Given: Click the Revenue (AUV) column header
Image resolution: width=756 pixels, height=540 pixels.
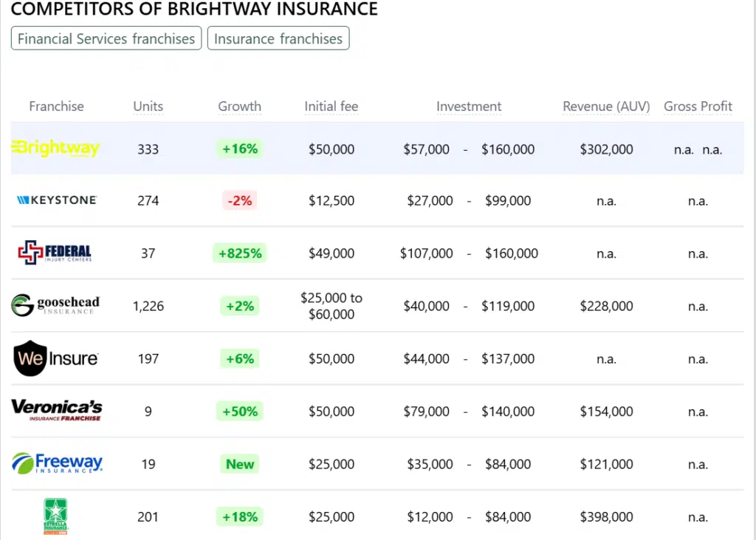Looking at the screenshot, I should coord(606,106).
